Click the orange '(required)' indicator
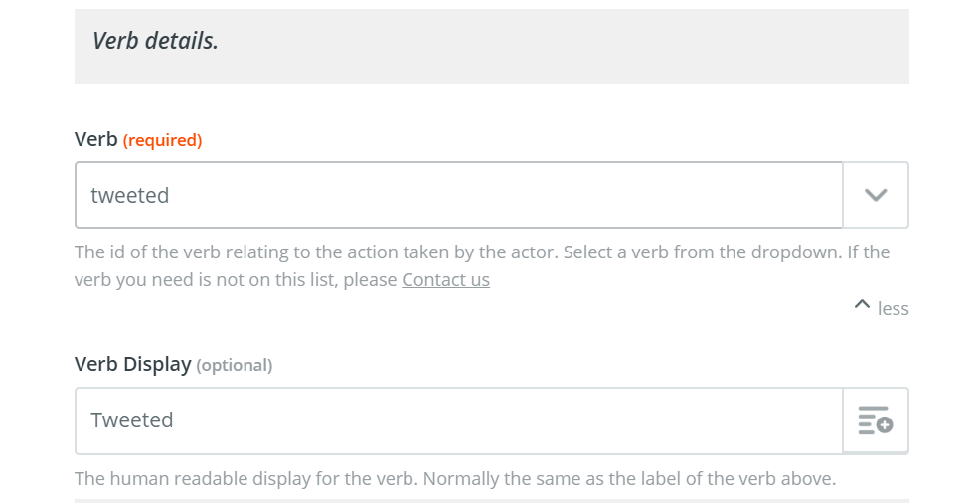980x503 pixels. click(162, 140)
